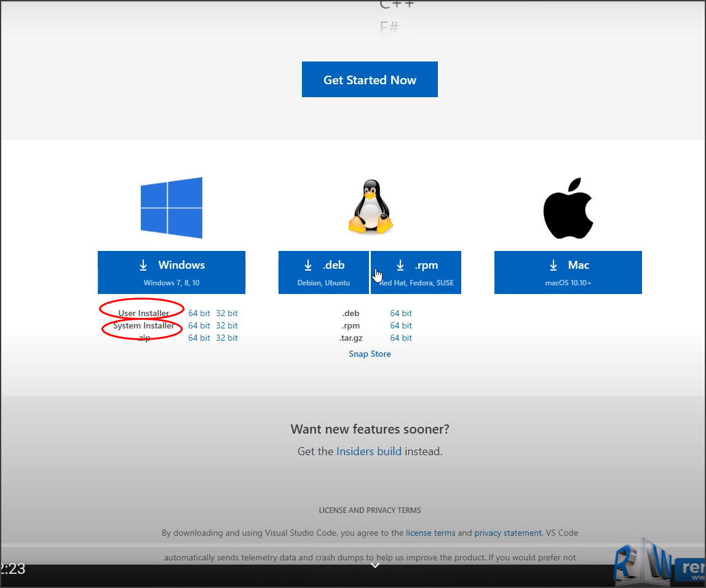
Task: Click the Windows logo above the download button
Action: click(172, 207)
